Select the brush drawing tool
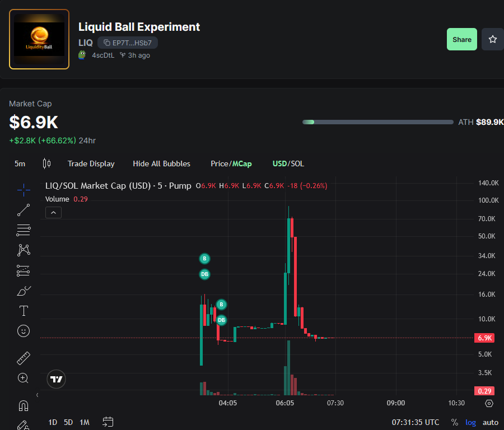Viewport: 504px width, 430px height. pos(24,291)
